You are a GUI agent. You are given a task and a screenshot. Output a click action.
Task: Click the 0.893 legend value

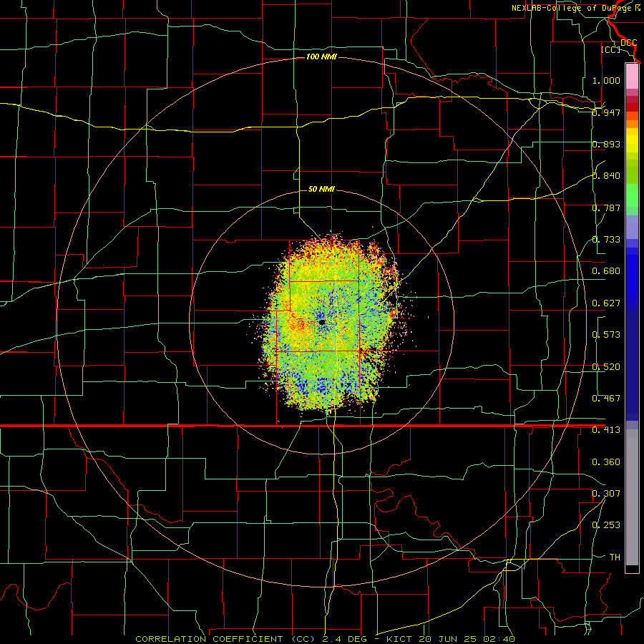click(x=606, y=144)
